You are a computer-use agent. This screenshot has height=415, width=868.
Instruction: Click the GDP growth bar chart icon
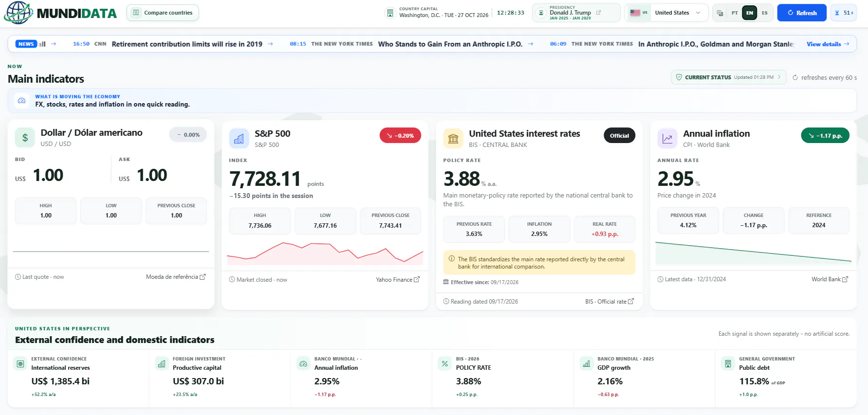click(587, 363)
